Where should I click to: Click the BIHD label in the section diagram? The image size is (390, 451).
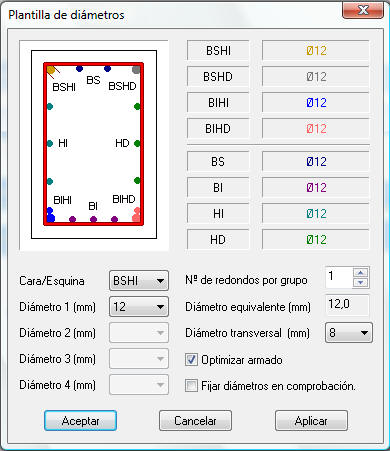(x=124, y=199)
